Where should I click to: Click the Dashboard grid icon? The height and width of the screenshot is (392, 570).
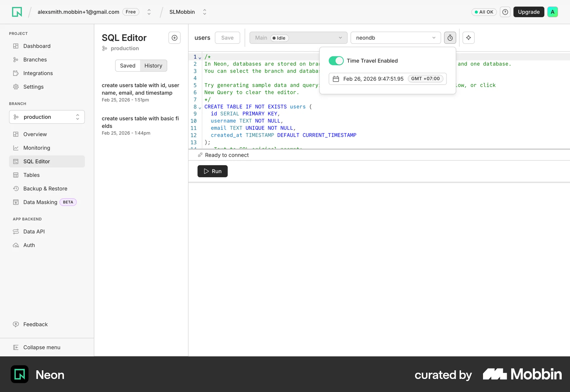tap(16, 46)
